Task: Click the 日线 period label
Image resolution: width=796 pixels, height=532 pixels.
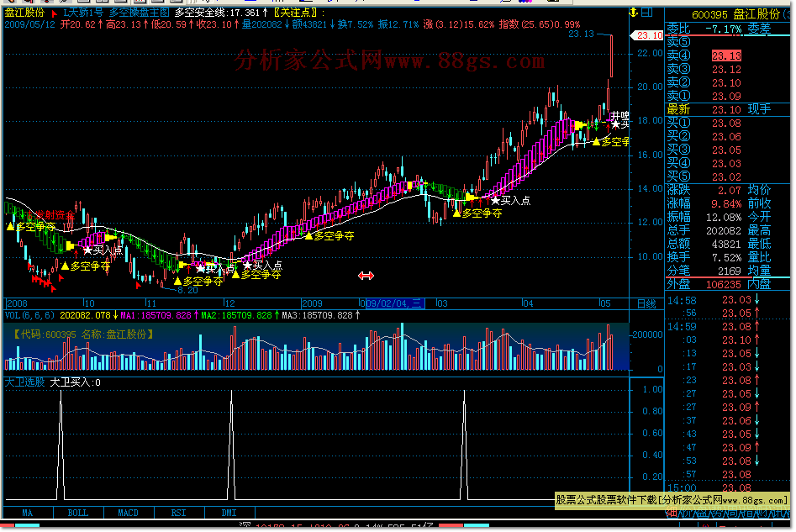Action: pos(646,303)
